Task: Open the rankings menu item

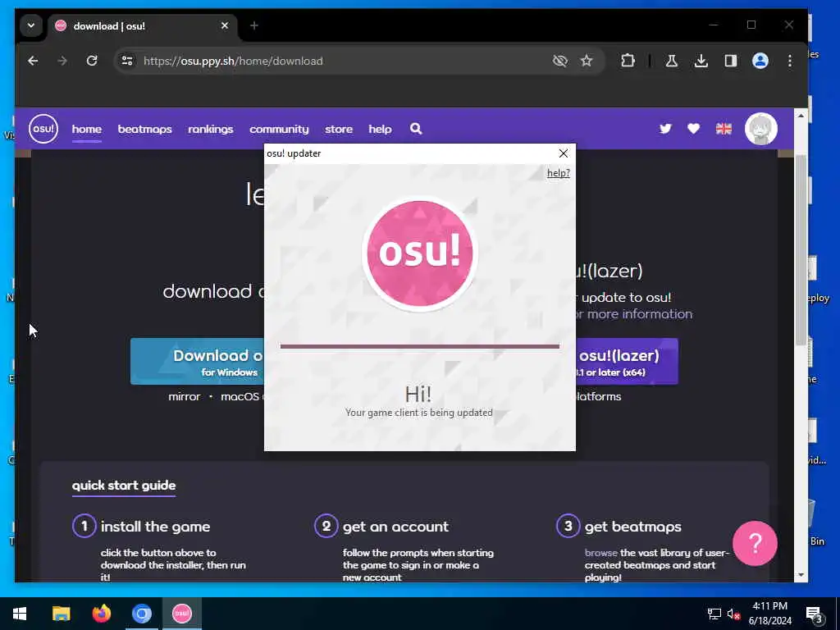Action: pos(211,129)
